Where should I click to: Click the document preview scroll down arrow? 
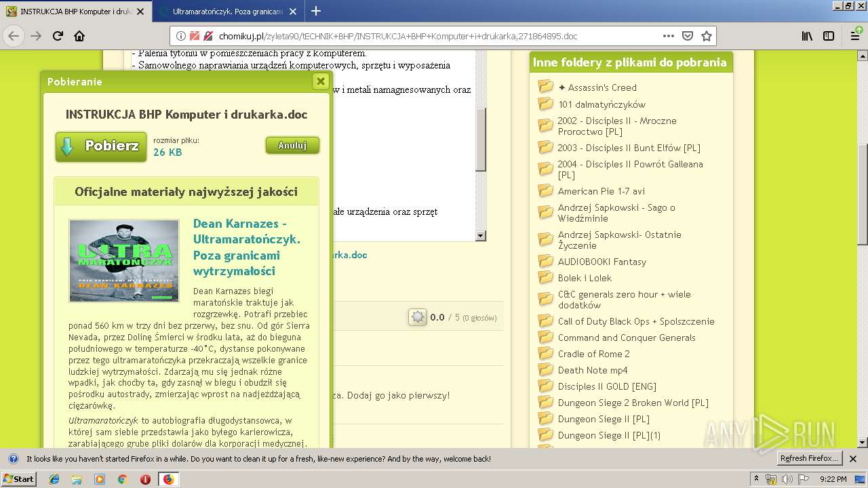[x=481, y=236]
